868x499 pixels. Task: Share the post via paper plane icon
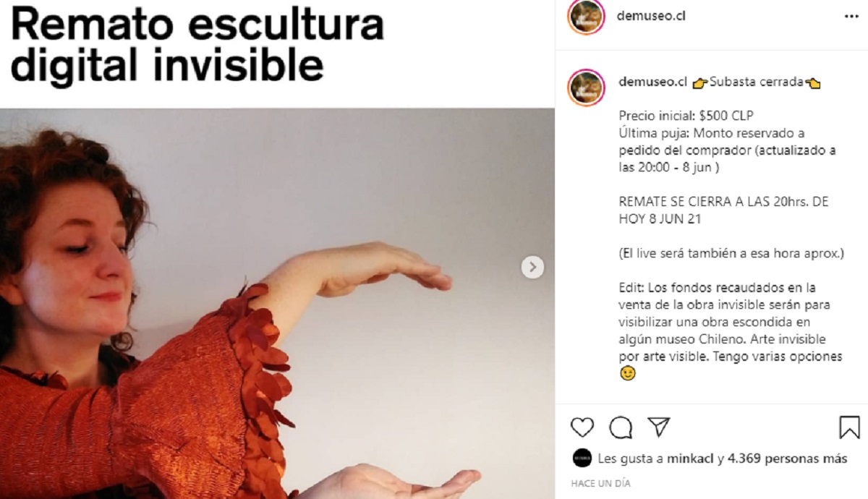point(658,427)
